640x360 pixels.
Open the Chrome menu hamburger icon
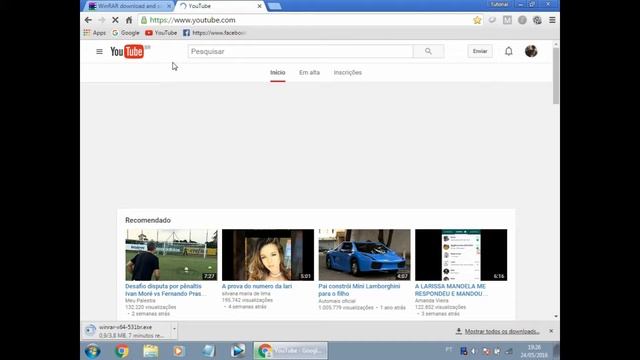[x=552, y=20]
